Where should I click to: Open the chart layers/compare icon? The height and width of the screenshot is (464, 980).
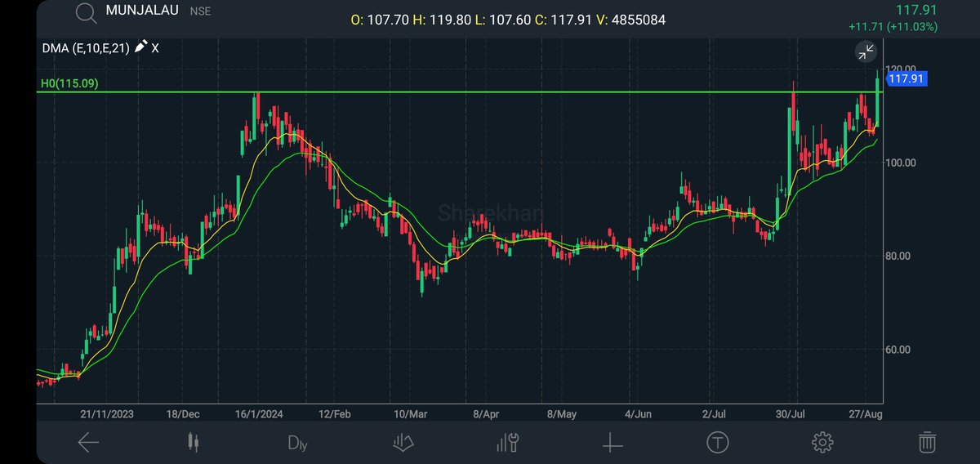pos(403,443)
